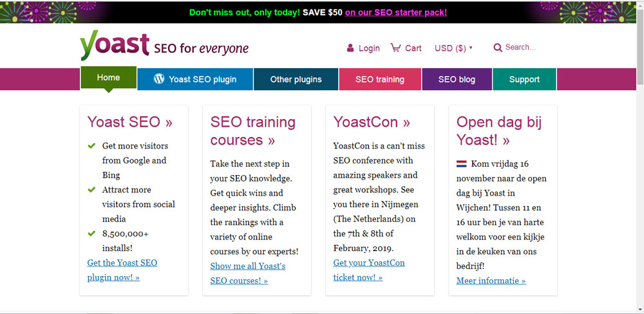Screen dimensions: 644x314
Task: Go to the Other plugins tab
Action: 296,79
